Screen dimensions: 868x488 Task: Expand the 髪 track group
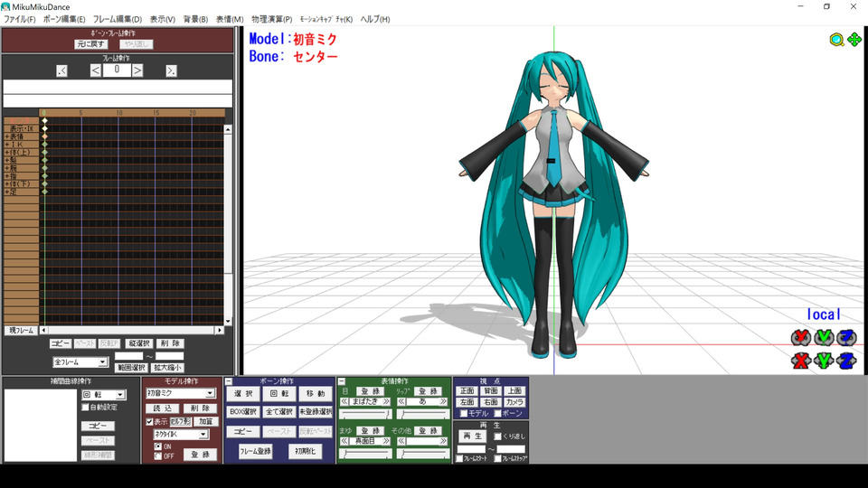(7, 161)
